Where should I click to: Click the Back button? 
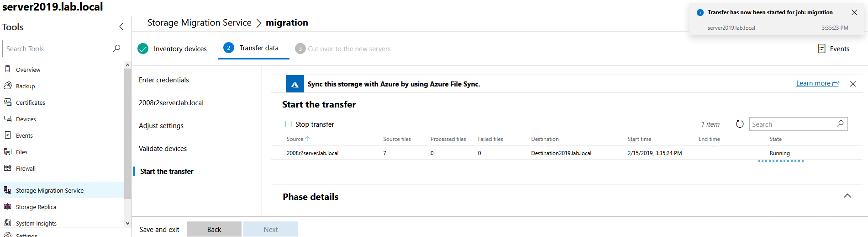pos(214,229)
